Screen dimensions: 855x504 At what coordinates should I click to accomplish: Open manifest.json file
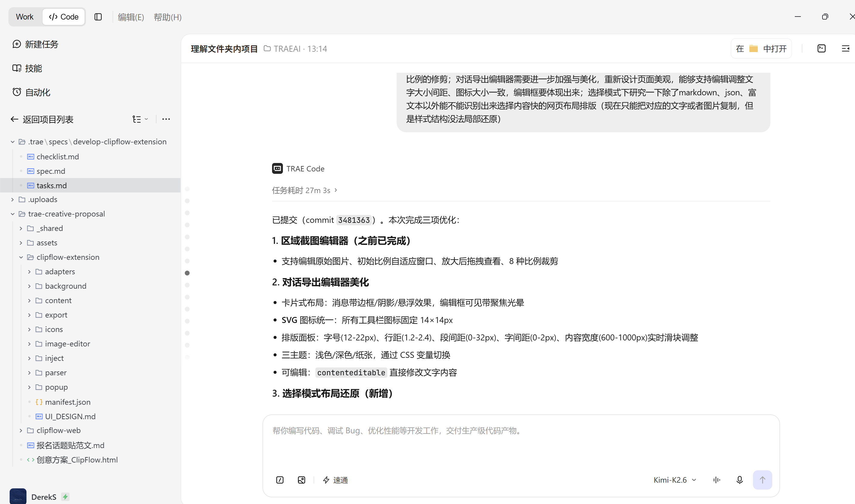(68, 402)
